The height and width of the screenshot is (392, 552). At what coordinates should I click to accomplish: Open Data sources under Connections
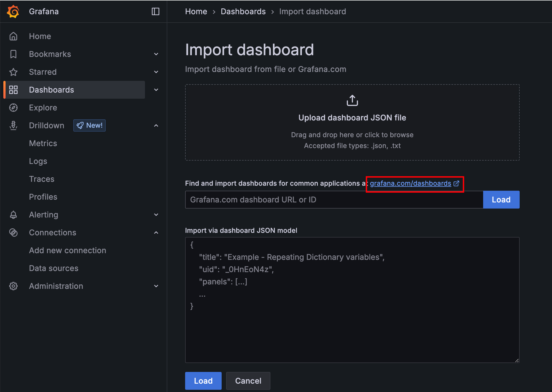(54, 268)
